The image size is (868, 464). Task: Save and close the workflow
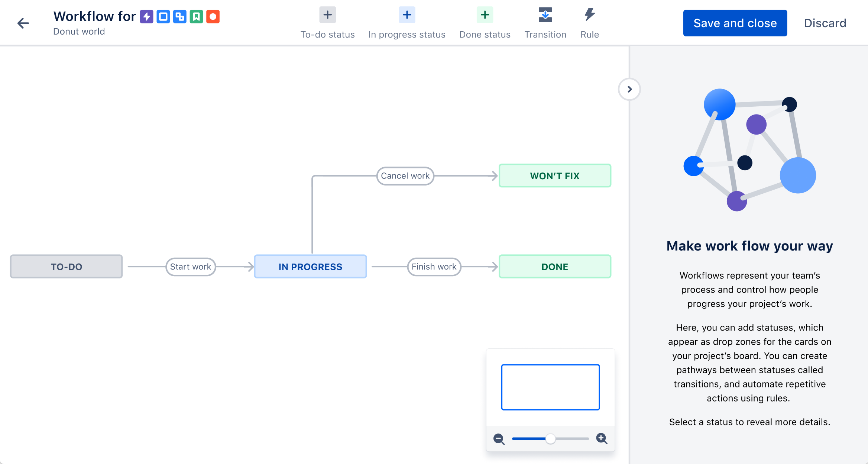point(735,23)
